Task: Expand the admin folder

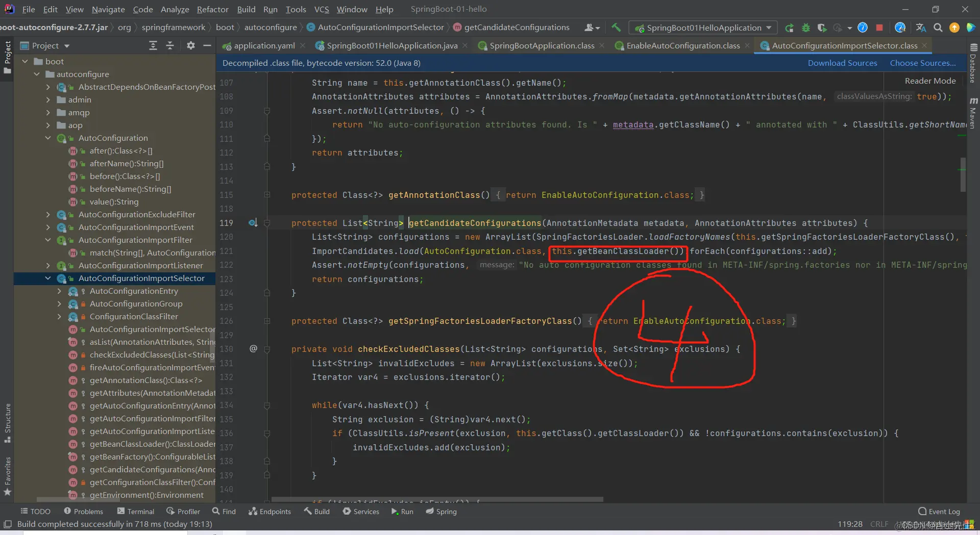Action: tap(48, 99)
